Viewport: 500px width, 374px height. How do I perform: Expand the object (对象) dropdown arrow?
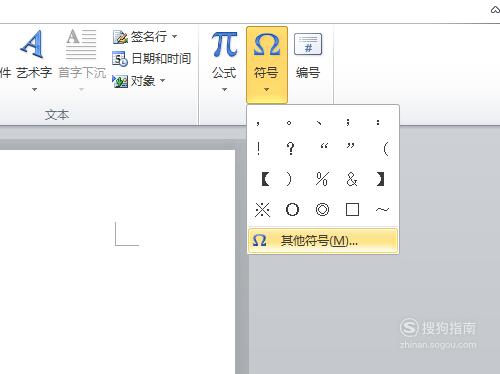[162, 80]
